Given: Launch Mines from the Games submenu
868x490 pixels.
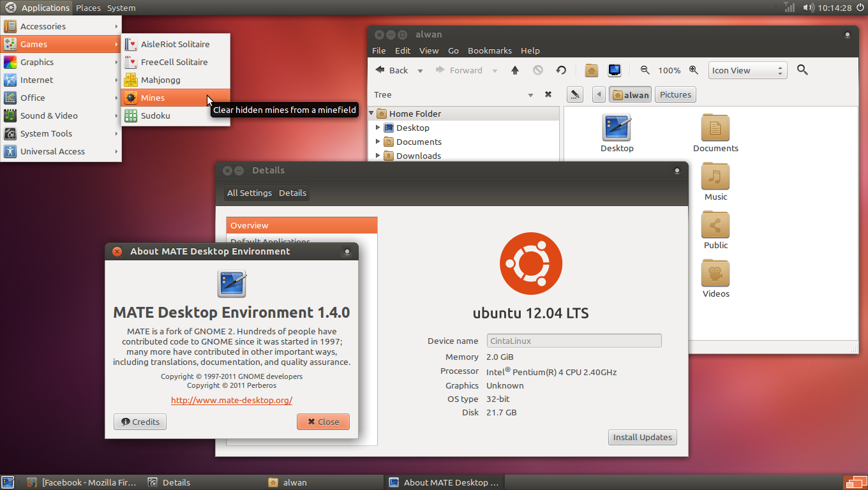Looking at the screenshot, I should 176,98.
